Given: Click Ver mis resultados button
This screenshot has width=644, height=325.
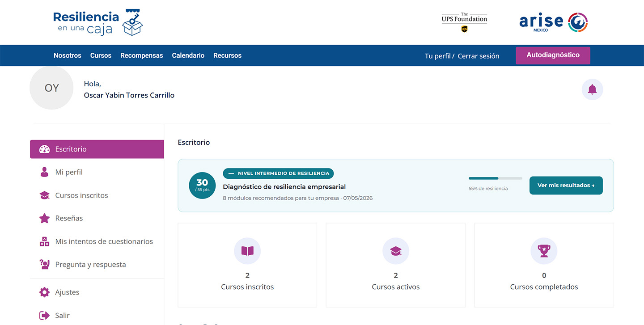Looking at the screenshot, I should point(566,186).
